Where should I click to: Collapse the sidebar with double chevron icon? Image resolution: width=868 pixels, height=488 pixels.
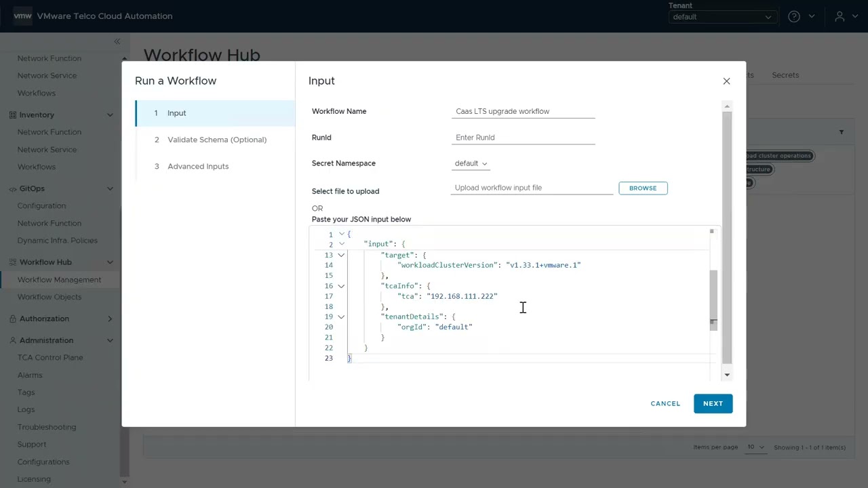pos(117,42)
